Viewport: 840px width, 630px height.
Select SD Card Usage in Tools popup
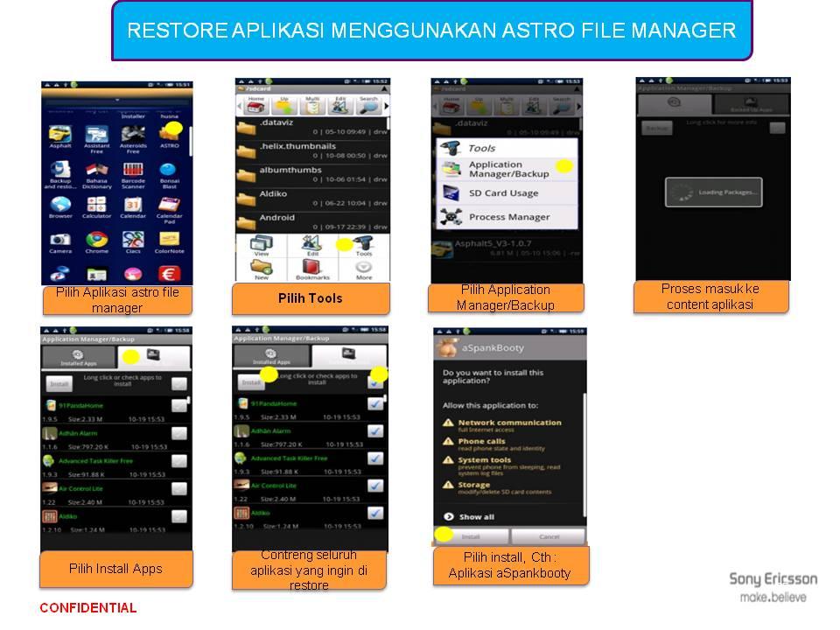[x=507, y=192]
